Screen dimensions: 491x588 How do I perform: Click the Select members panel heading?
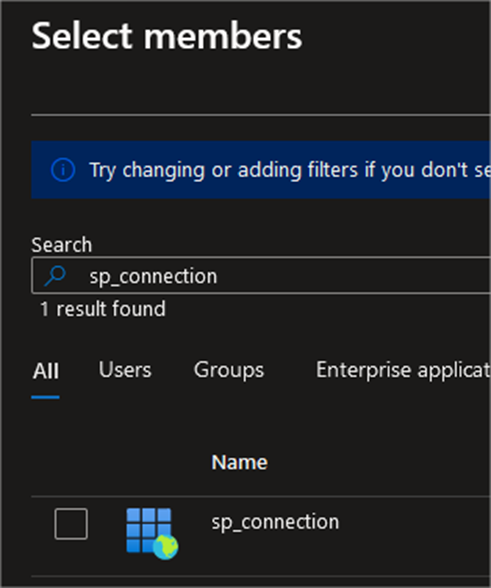point(167,36)
